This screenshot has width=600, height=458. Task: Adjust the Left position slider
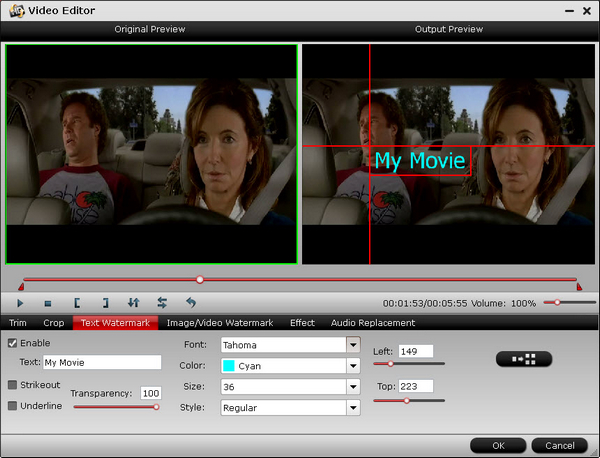coord(409,363)
